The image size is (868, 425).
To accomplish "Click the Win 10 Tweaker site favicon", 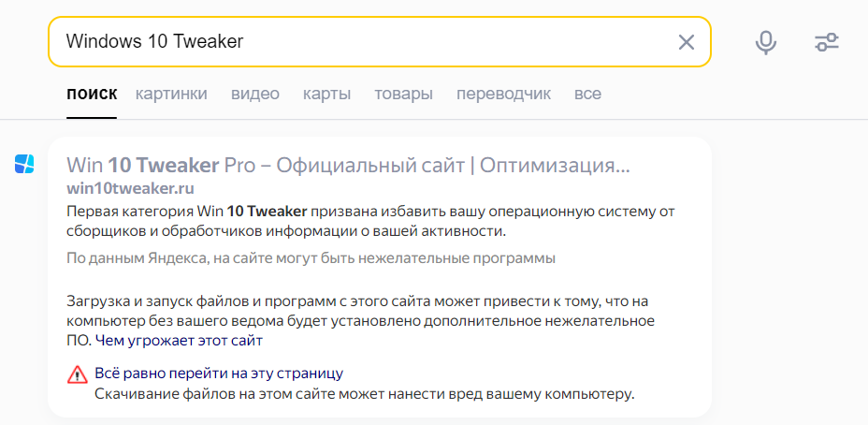I will [24, 164].
